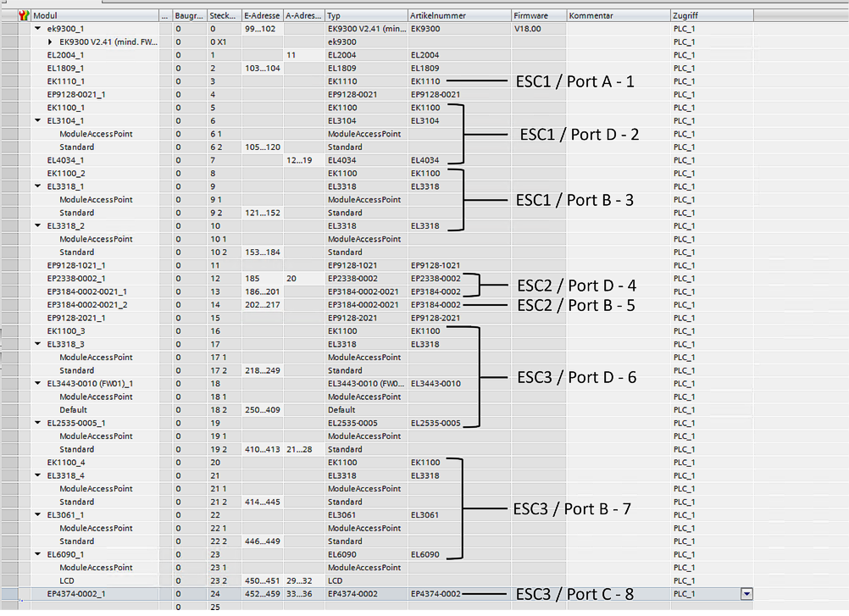This screenshot has height=616, width=849.
Task: Click the Artikelnummer column header
Action: click(x=459, y=16)
